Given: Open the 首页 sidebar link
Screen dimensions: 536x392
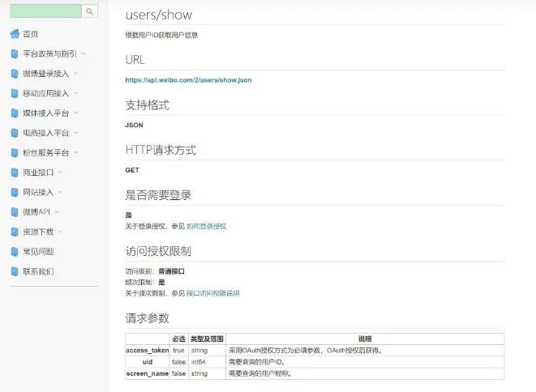Looking at the screenshot, I should click(x=31, y=34).
